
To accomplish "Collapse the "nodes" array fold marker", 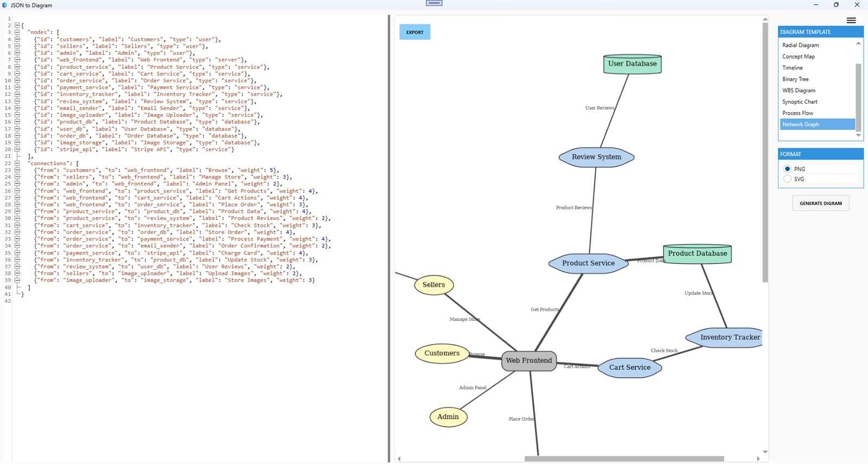I will (17, 32).
